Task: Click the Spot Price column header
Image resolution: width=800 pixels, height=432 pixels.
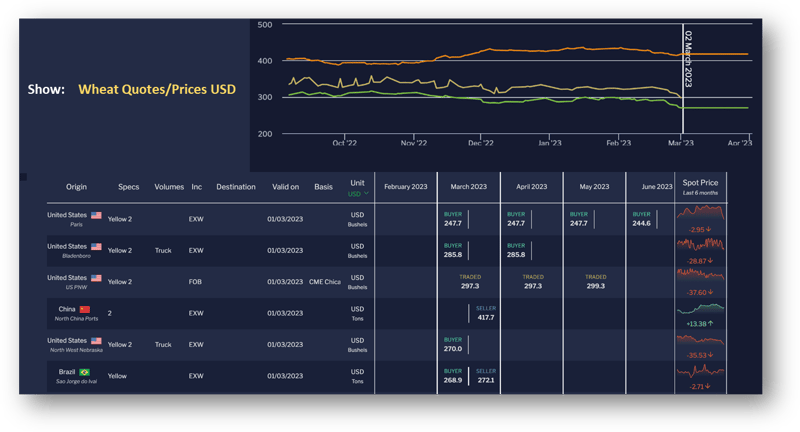Action: pos(700,187)
